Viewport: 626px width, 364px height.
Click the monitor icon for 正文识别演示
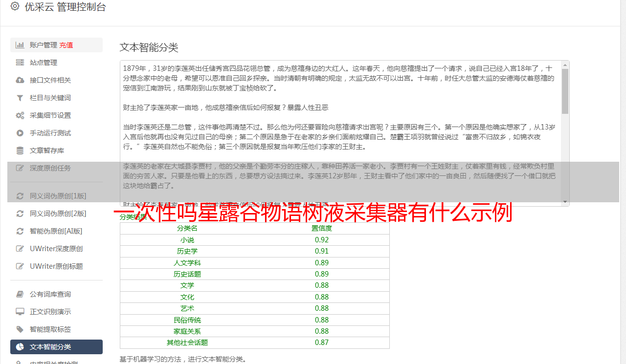tap(20, 312)
